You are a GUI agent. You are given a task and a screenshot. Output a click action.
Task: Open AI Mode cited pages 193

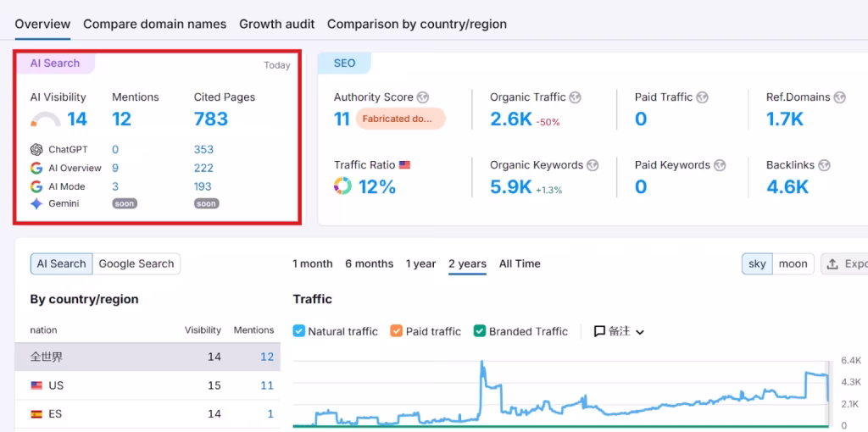[x=203, y=186]
